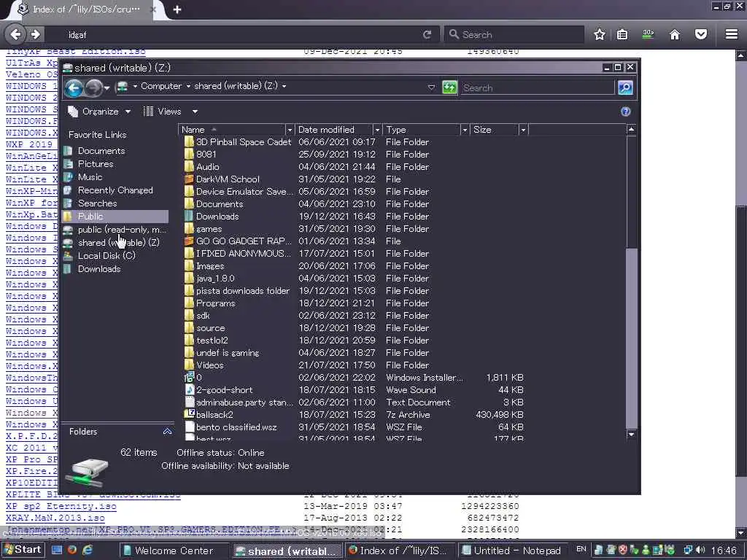747x560 pixels.
Task: Click XP sp2 Eternity.iso link
Action: [x=61, y=506]
